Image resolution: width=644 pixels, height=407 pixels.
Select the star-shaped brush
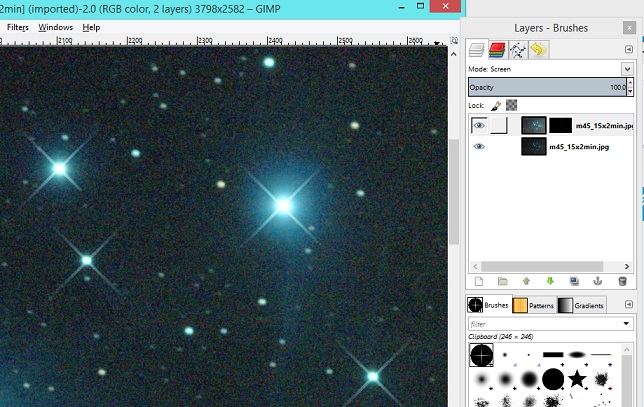(x=578, y=378)
